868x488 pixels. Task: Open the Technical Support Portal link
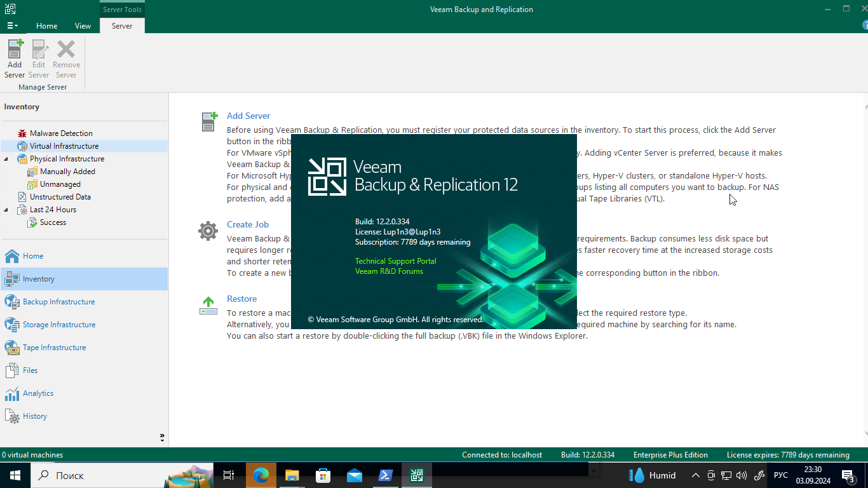pos(395,261)
